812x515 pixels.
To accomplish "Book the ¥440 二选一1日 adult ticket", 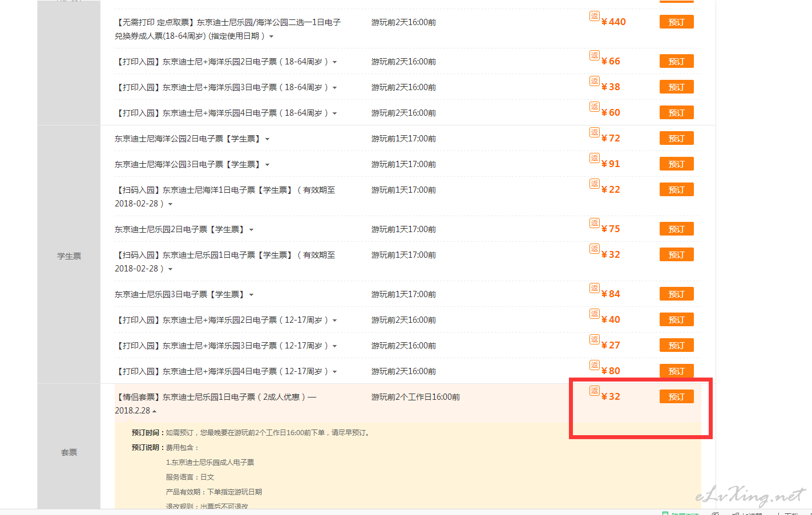I will pyautogui.click(x=676, y=22).
